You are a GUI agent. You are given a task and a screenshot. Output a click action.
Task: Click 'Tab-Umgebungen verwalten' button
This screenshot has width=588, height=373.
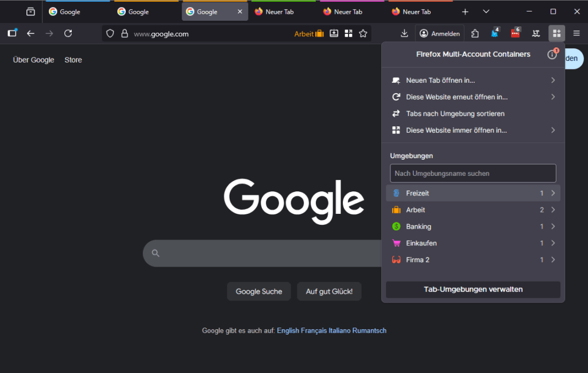coord(473,290)
